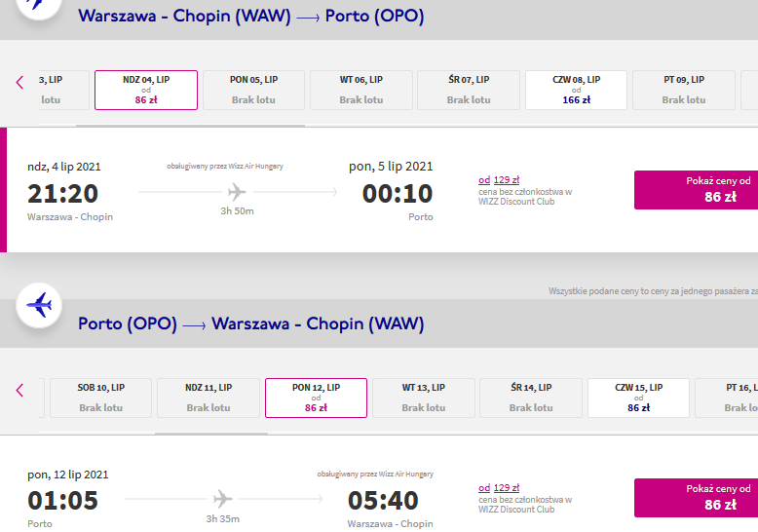Image resolution: width=758 pixels, height=532 pixels.
Task: Select outbound date PON 05, LIP
Action: tap(253, 90)
